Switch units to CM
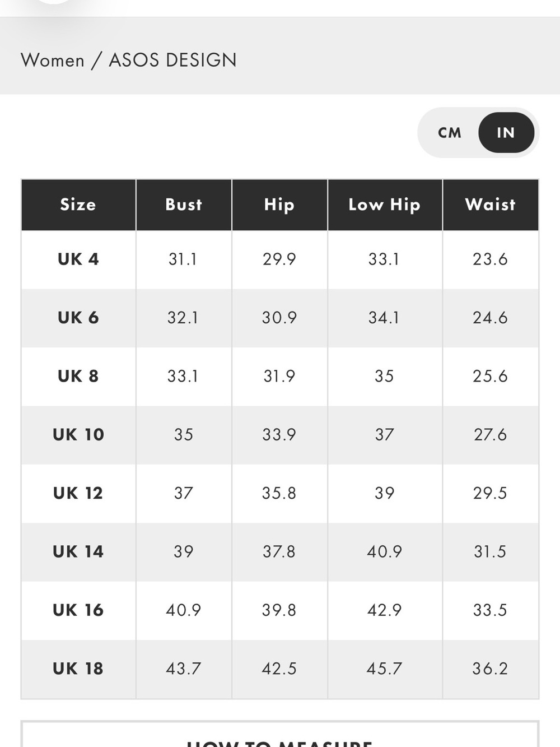 pos(449,133)
